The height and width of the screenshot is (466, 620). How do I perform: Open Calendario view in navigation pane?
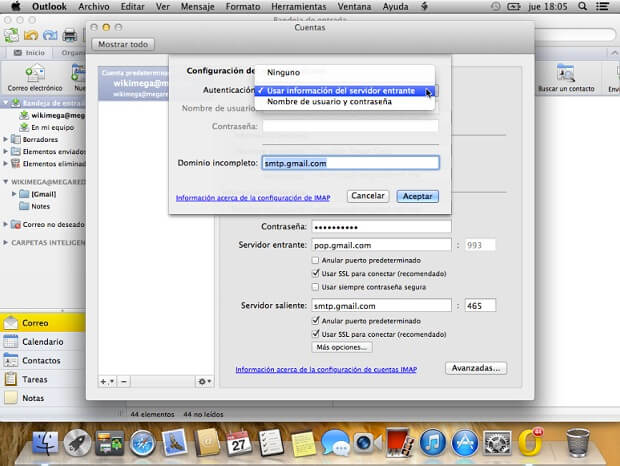tap(43, 341)
